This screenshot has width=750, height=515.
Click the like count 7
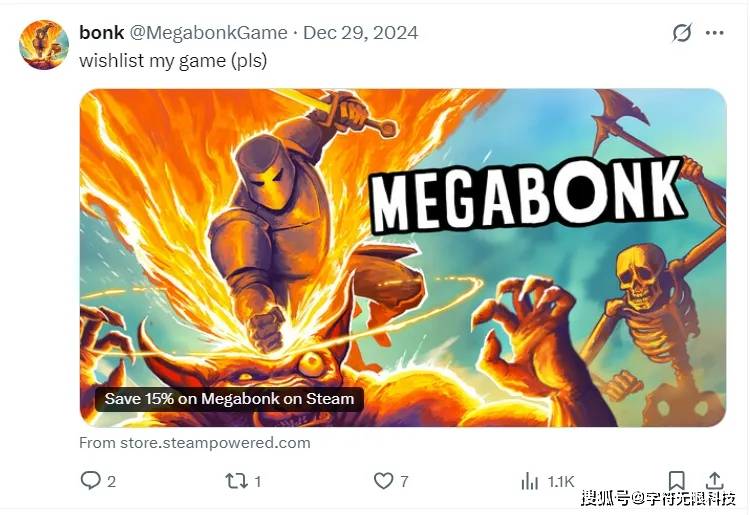(x=404, y=482)
